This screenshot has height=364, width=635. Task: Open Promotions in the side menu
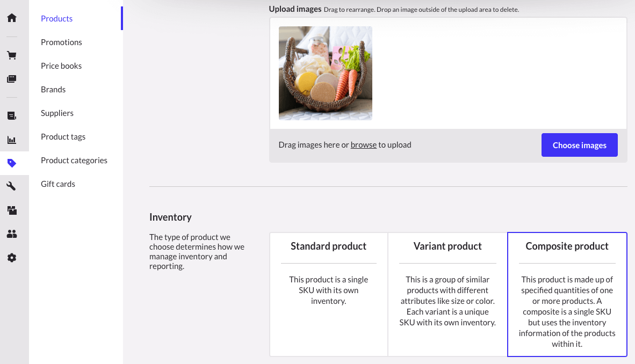point(61,42)
